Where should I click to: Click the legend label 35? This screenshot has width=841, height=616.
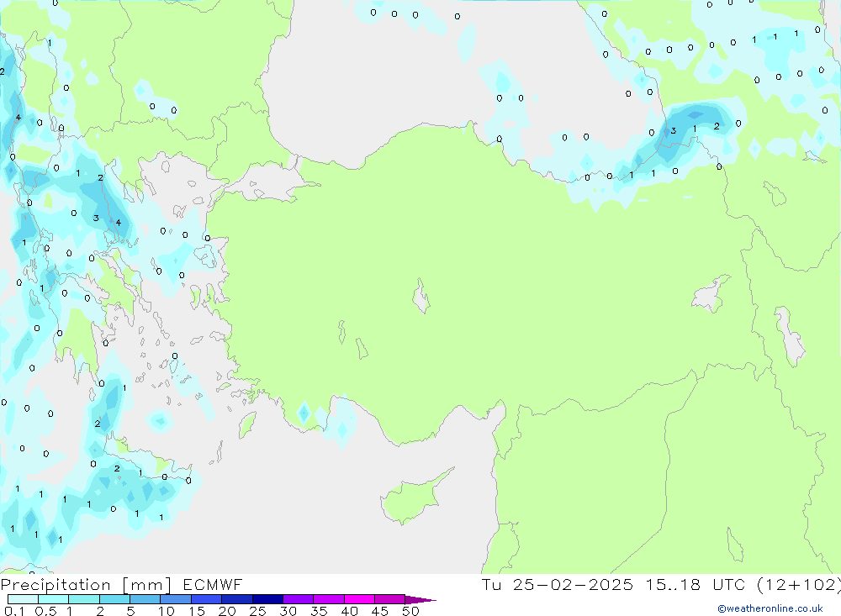[319, 611]
